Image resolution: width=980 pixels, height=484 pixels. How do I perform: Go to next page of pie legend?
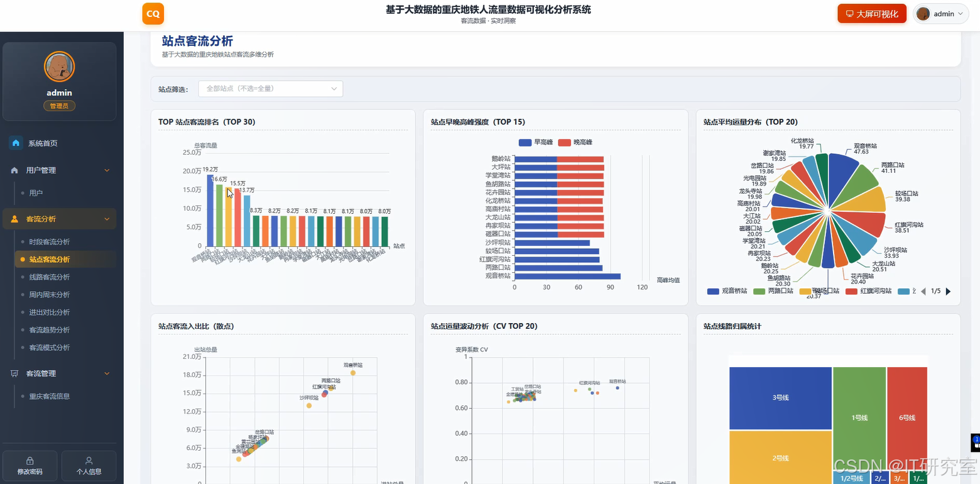pos(948,292)
